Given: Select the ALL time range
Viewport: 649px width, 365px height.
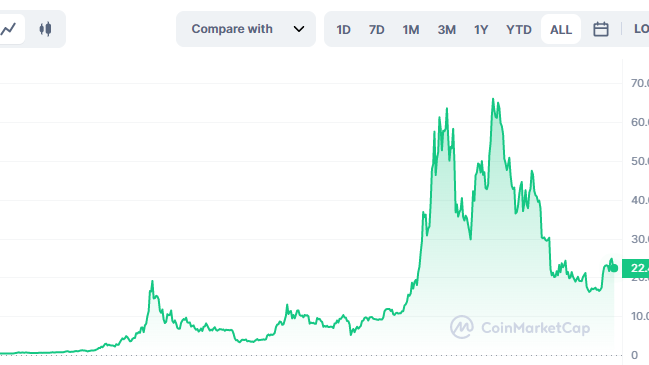Looking at the screenshot, I should [561, 29].
